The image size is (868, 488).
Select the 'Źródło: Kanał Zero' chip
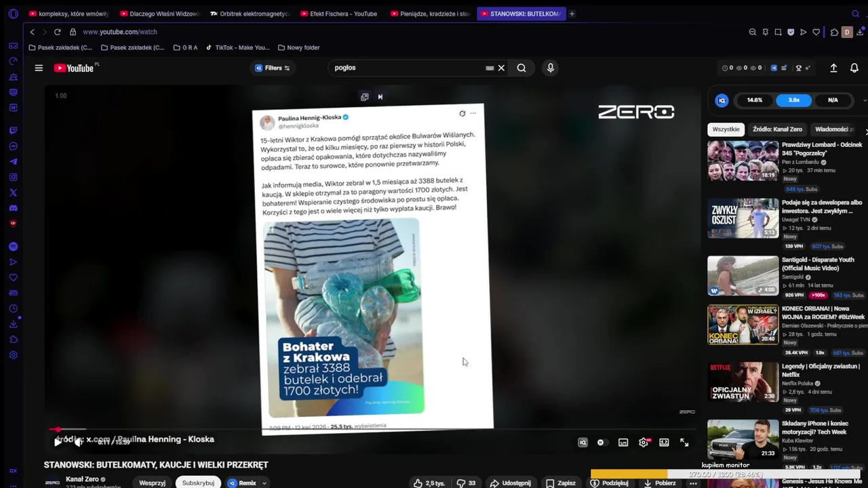pyautogui.click(x=778, y=129)
